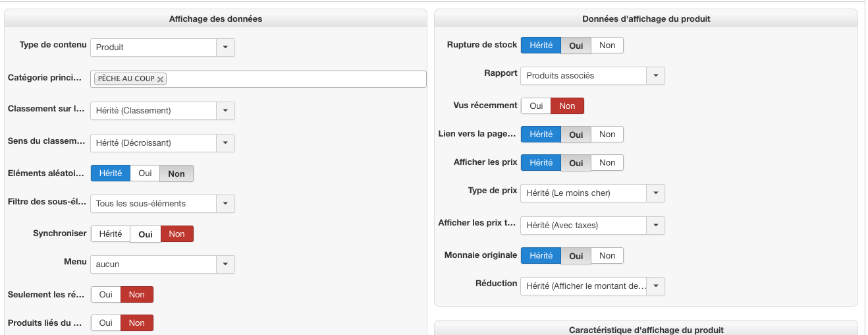Set Afficher les prix to Non
This screenshot has width=868, height=335.
(607, 163)
